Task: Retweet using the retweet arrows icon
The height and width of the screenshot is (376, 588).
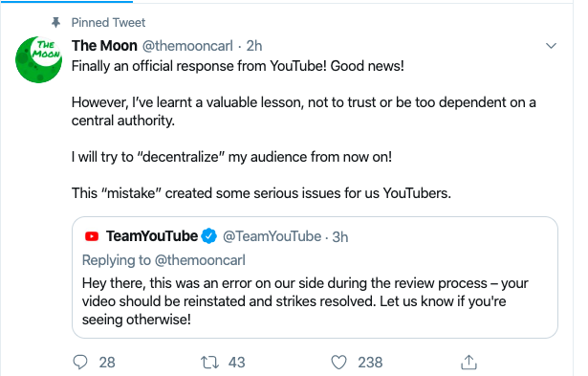Action: click(x=208, y=363)
